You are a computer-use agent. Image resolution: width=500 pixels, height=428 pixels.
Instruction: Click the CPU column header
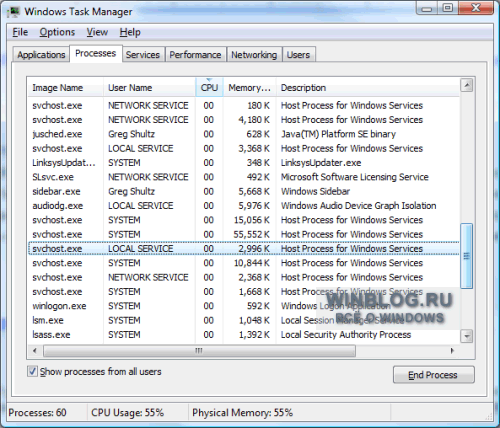coord(209,88)
